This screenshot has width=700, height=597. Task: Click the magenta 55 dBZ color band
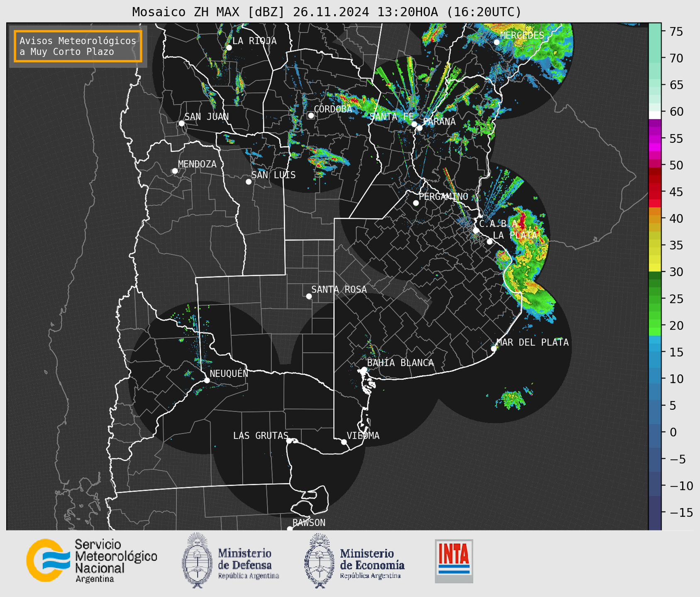tap(655, 139)
